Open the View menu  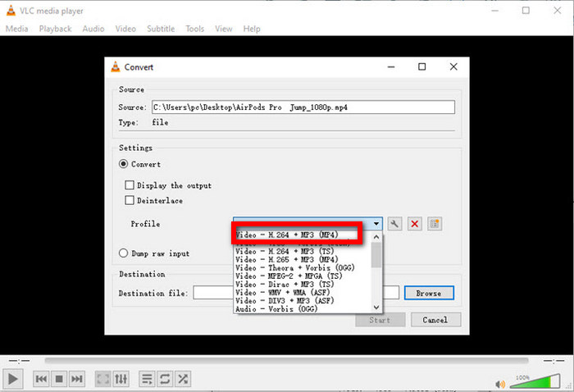223,29
